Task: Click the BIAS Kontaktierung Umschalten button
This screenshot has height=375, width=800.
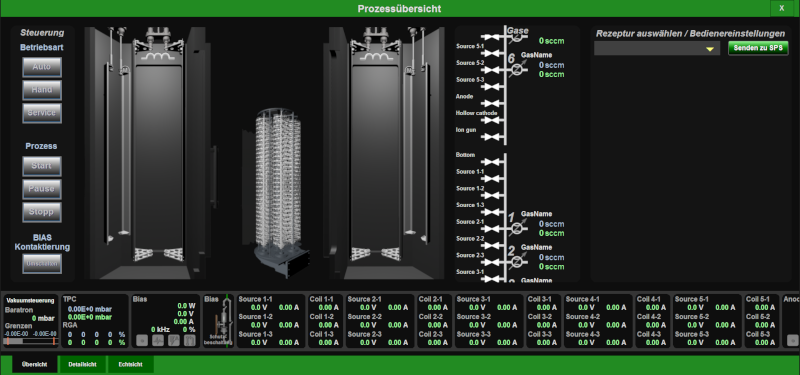Action: coord(42,264)
